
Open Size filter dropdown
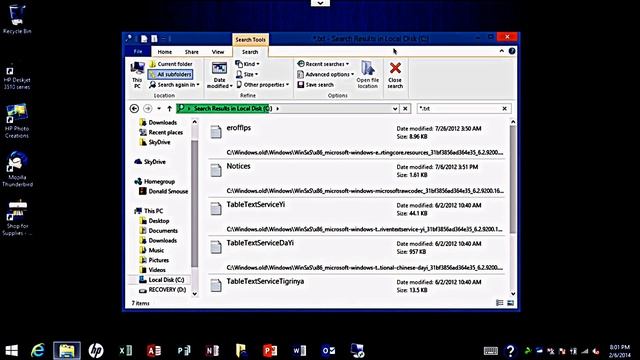point(247,74)
